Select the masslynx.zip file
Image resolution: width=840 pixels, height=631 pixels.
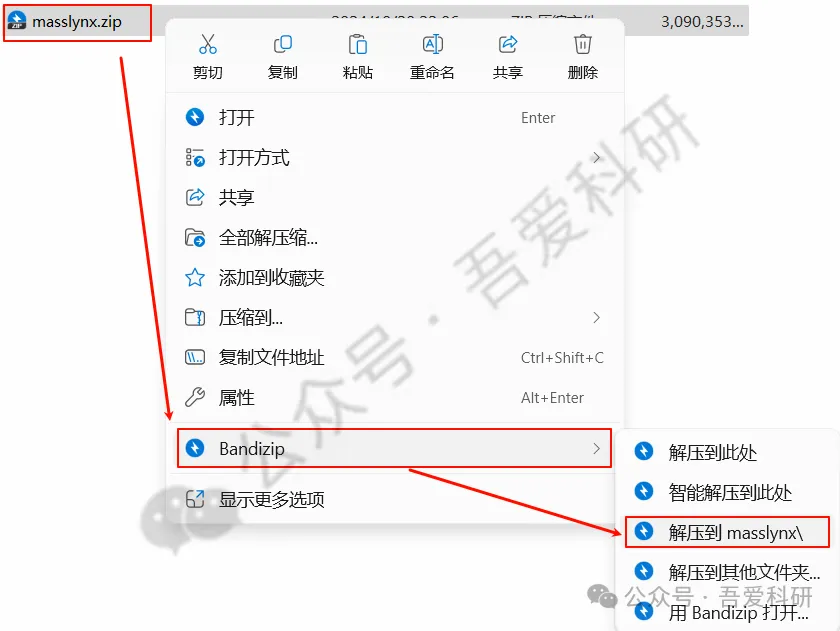[x=77, y=22]
